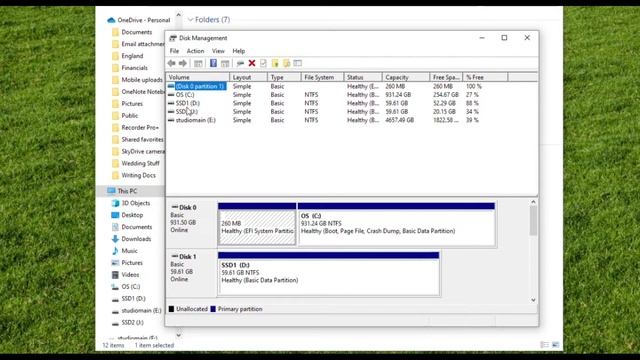Open the Action menu
The height and width of the screenshot is (360, 640).
point(195,51)
